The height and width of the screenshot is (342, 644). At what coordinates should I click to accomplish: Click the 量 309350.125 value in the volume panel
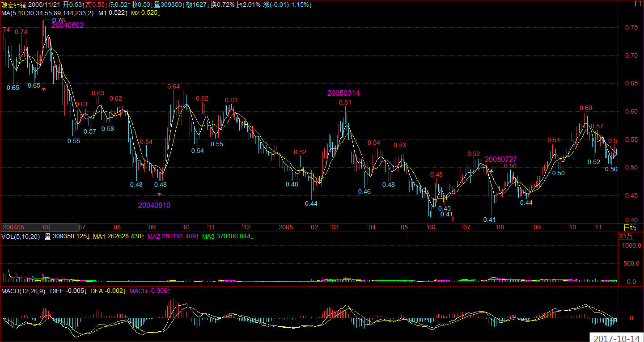pyautogui.click(x=67, y=236)
